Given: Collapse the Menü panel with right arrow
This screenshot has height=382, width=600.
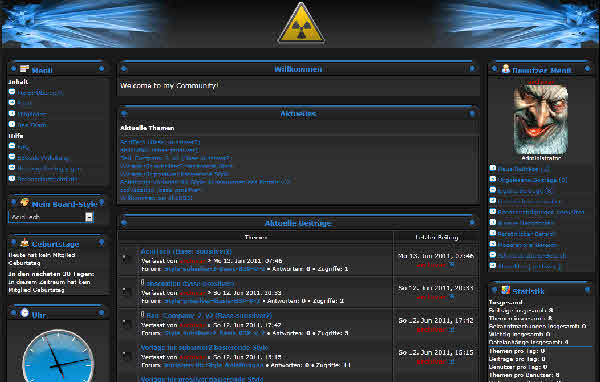Looking at the screenshot, I should 101,69.
